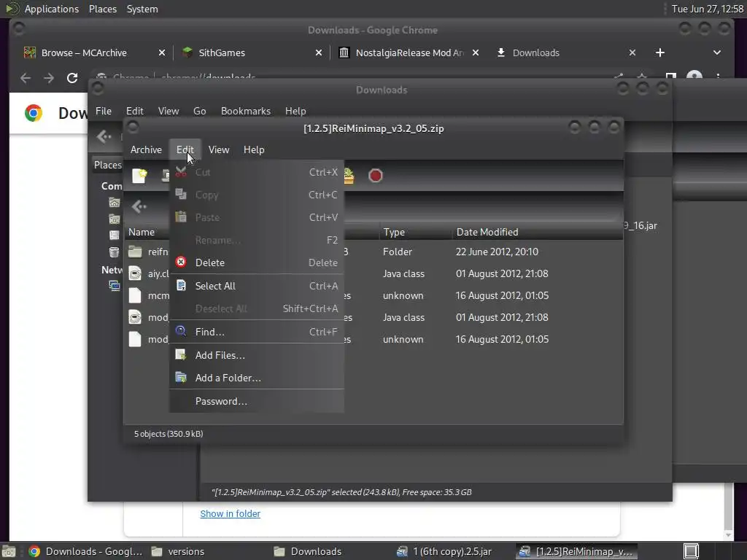747x560 pixels.
Task: Click the Delete red X menu icon
Action: (x=181, y=262)
